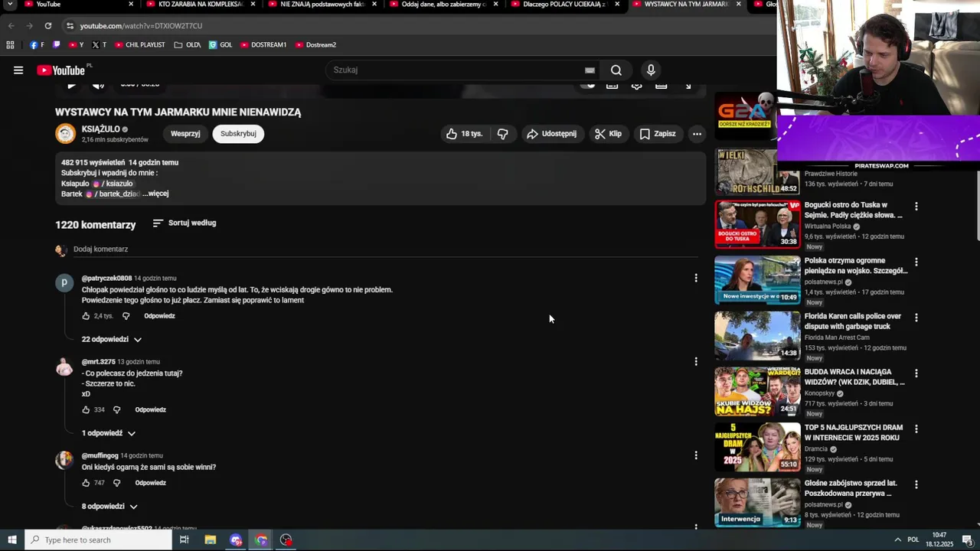Reply to @patryczek0808 with Odpowiedz

click(159, 316)
